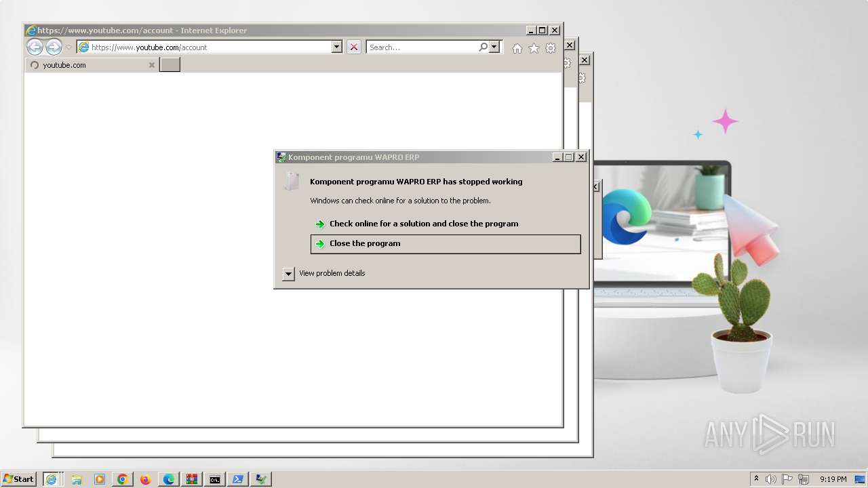Open Action Center flag icon
Viewport: 868px width, 488px height.
click(787, 479)
